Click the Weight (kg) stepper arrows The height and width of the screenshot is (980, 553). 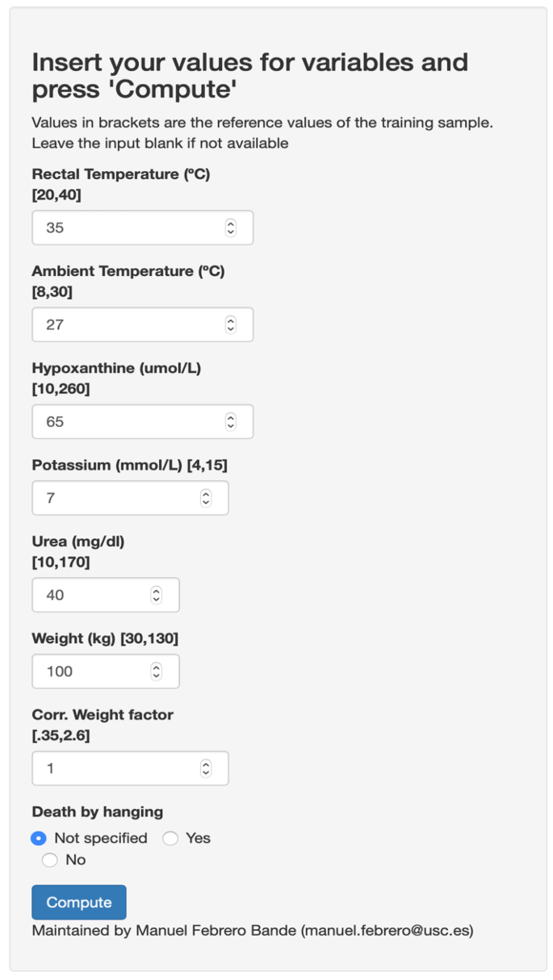(x=157, y=671)
